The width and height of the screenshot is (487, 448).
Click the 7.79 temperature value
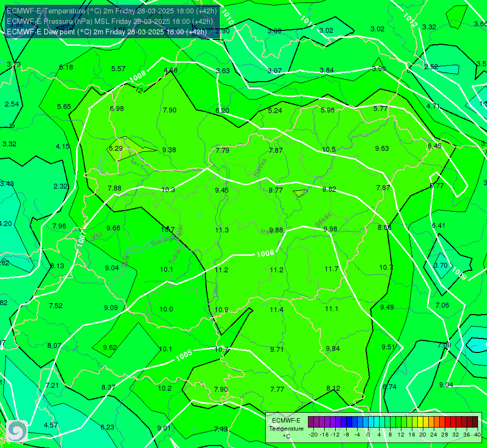(x=222, y=150)
